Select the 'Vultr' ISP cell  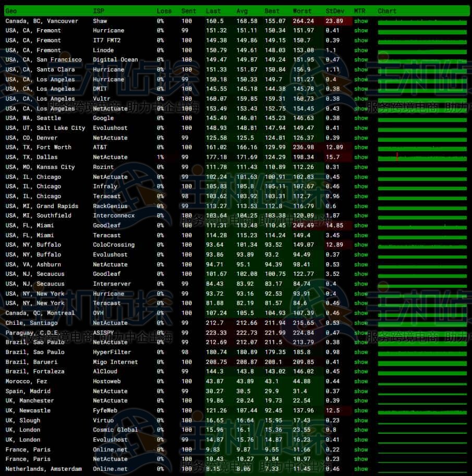102,99
